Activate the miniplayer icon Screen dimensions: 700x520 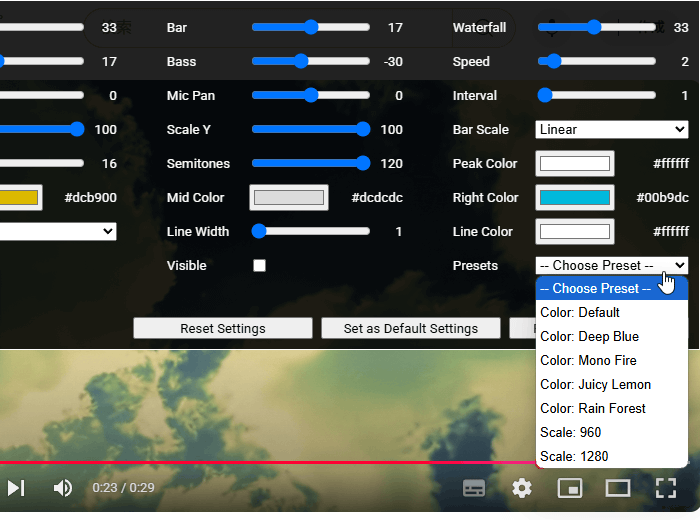point(570,488)
